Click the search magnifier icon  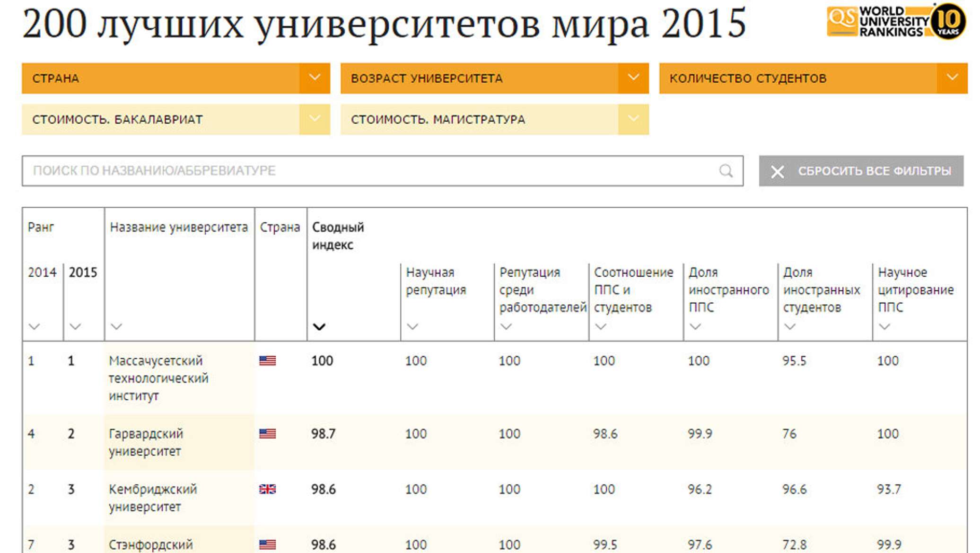click(x=726, y=171)
